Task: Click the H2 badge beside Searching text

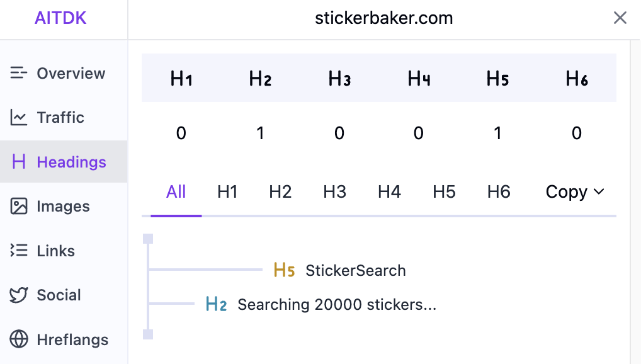Action: point(216,305)
